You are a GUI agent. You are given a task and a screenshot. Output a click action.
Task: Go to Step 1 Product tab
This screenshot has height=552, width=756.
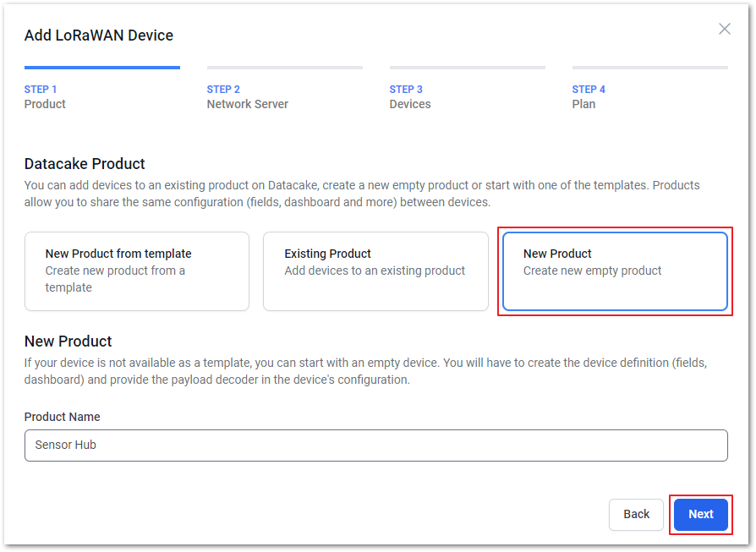point(45,97)
